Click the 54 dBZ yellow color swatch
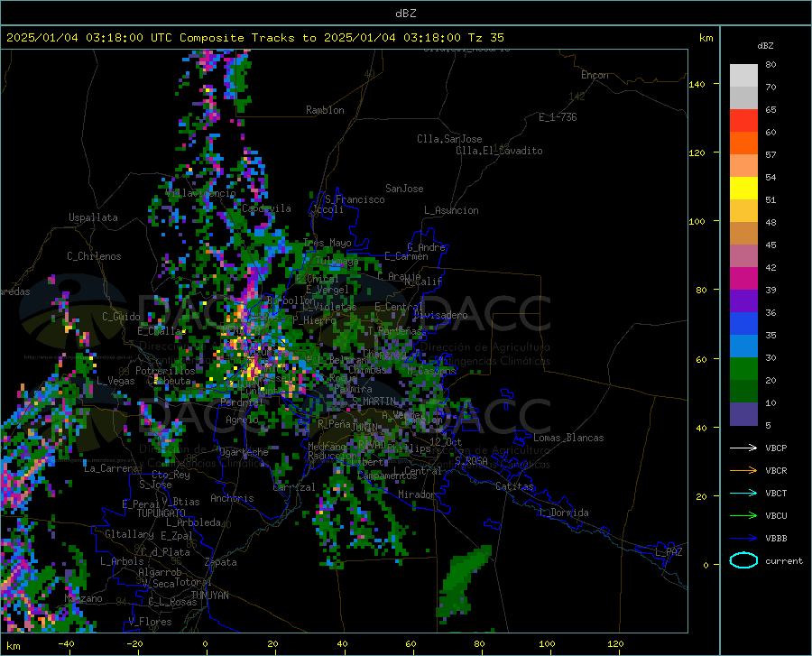Screen dimensions: 812x656 click(x=743, y=188)
